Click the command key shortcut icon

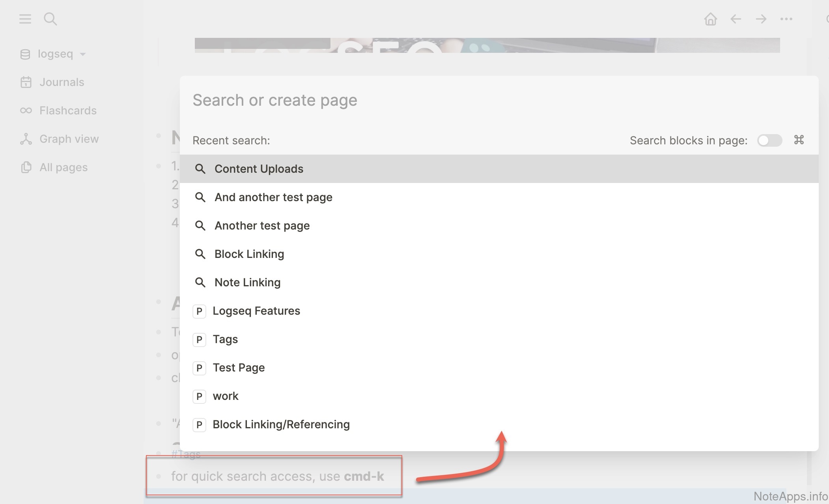pos(799,140)
